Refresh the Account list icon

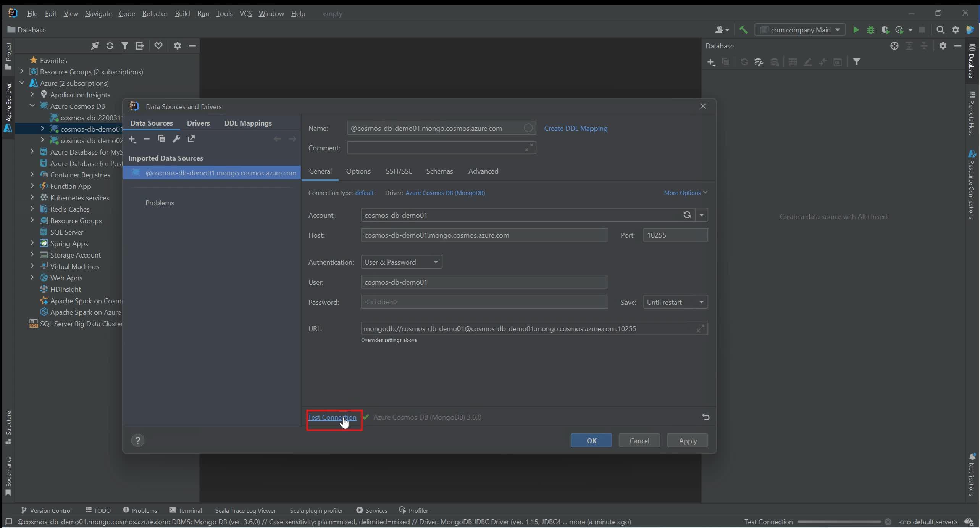[687, 215]
